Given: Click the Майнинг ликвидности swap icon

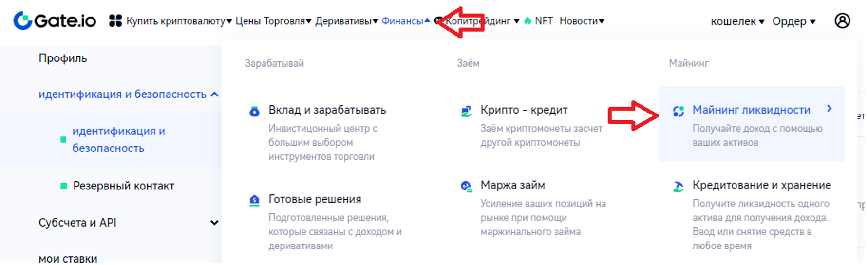Looking at the screenshot, I should [x=678, y=112].
